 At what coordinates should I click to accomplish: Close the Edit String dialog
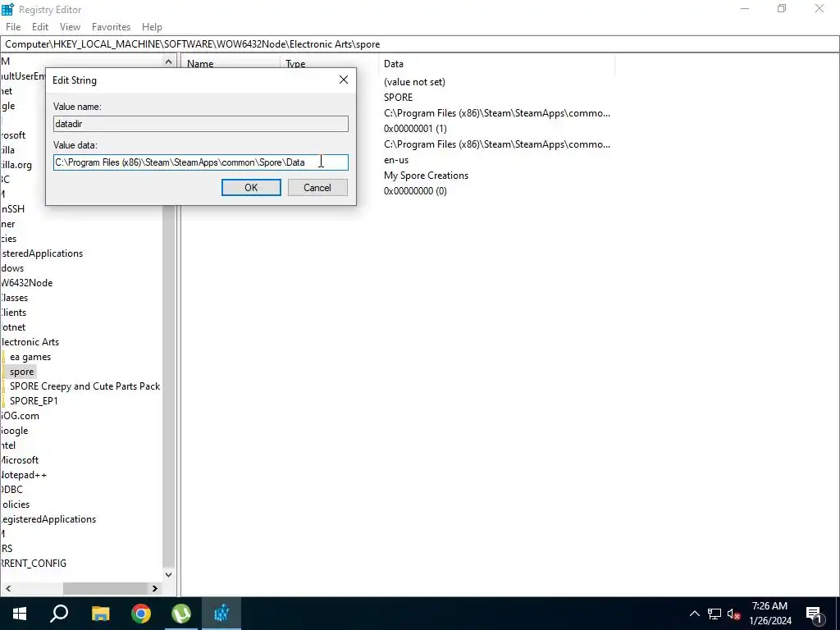coord(344,80)
